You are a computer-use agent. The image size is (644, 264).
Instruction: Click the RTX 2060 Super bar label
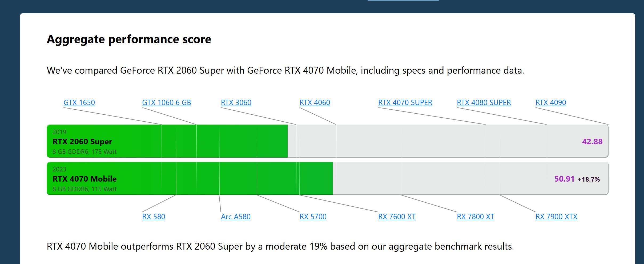pos(82,142)
